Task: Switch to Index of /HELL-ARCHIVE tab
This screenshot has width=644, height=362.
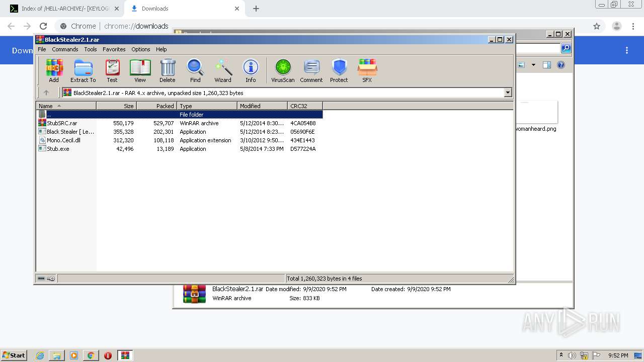Action: tap(64, 9)
